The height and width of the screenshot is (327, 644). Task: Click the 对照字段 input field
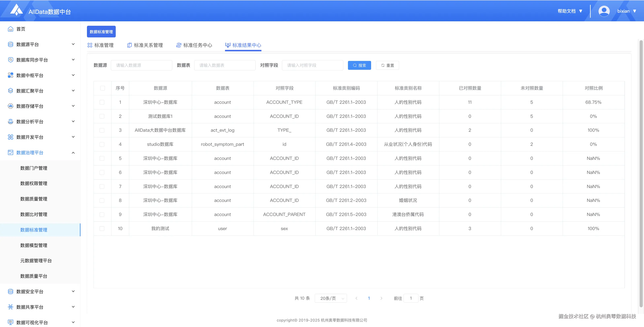312,65
